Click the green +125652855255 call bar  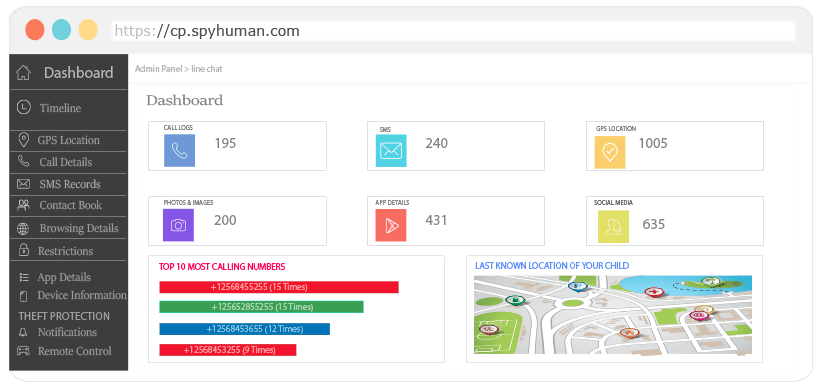261,307
